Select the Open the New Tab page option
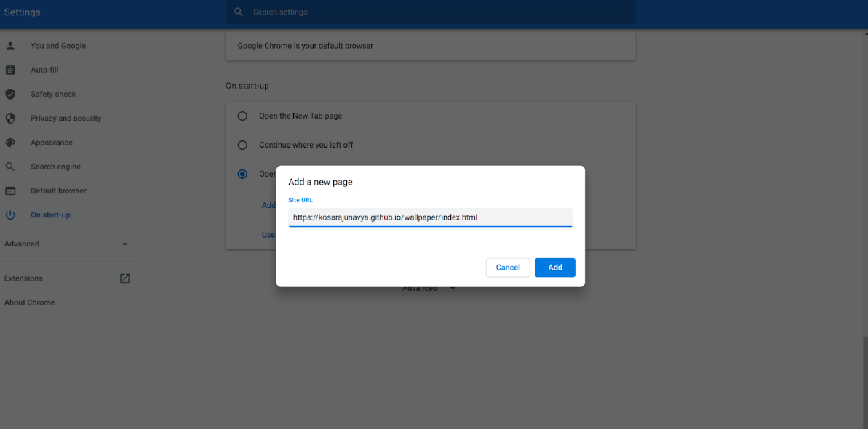868x429 pixels. [x=242, y=116]
